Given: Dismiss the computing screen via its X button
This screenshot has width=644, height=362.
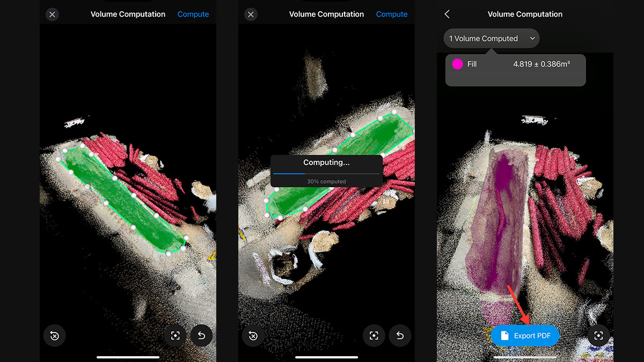Looking at the screenshot, I should (251, 14).
